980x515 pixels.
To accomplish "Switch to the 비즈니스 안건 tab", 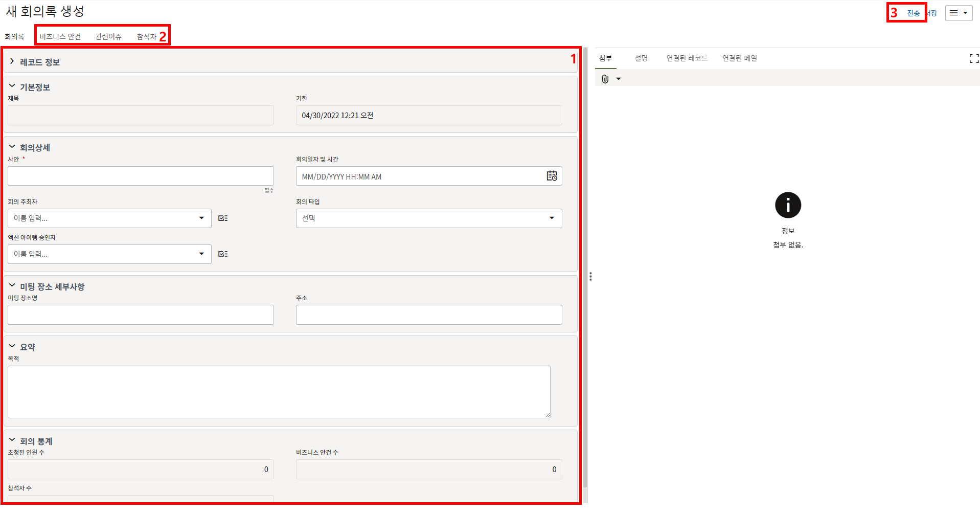I will (x=60, y=37).
